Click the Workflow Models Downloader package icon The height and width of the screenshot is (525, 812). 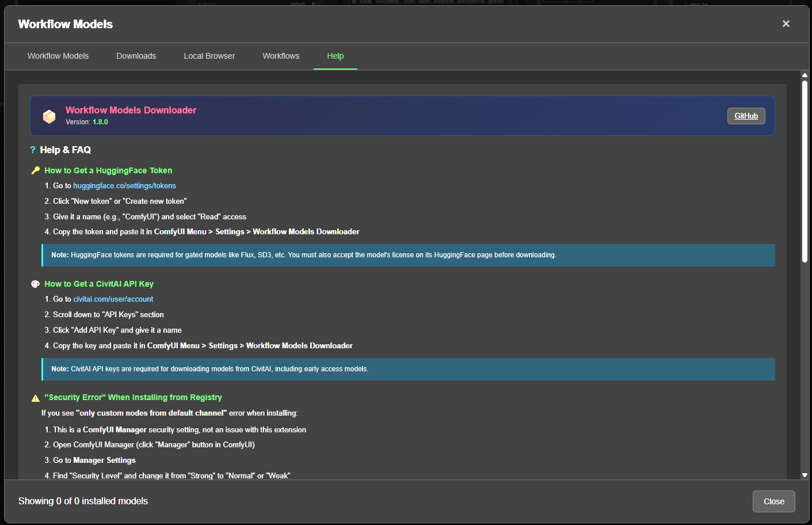49,116
